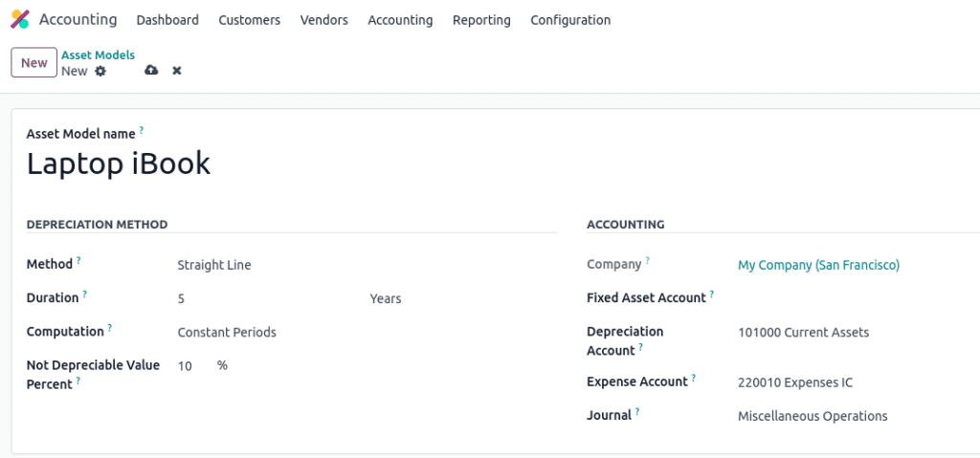This screenshot has height=458, width=980.
Task: Show help tooltip for Company
Action: pyautogui.click(x=648, y=261)
